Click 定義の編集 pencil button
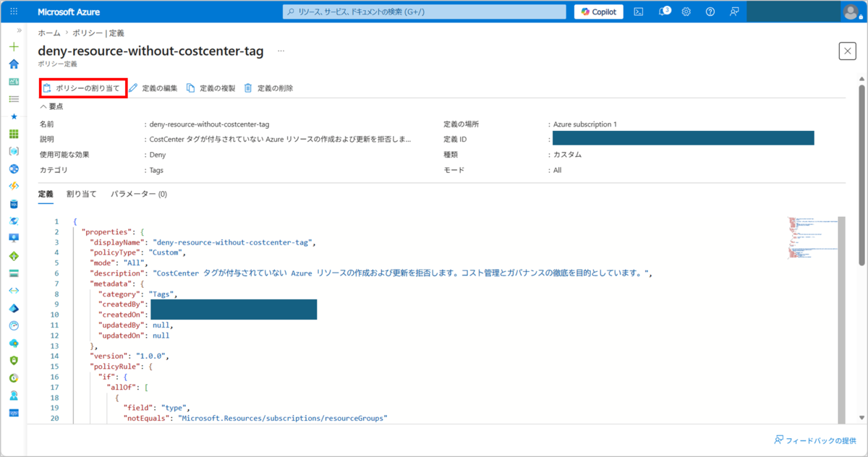This screenshot has width=868, height=457. pos(153,88)
